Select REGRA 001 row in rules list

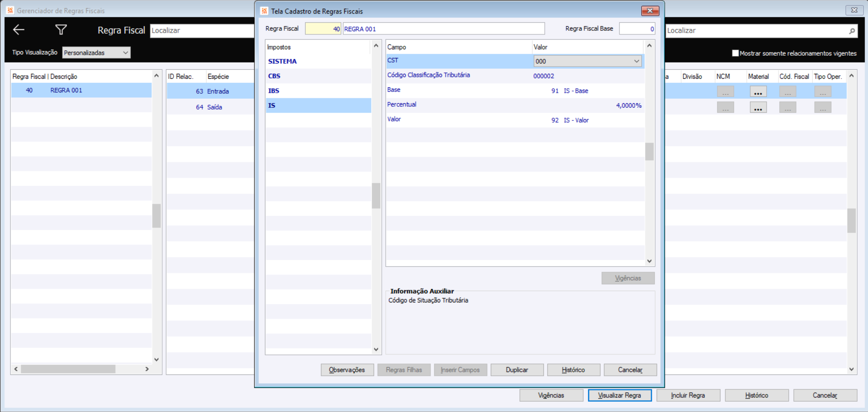tap(82, 90)
